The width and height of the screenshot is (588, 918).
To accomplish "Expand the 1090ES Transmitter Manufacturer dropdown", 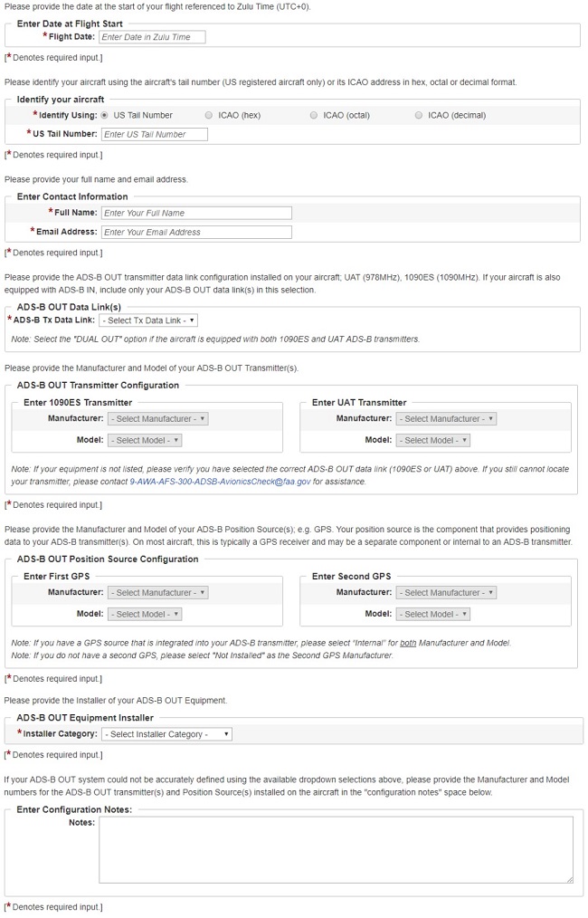I will 158,418.
